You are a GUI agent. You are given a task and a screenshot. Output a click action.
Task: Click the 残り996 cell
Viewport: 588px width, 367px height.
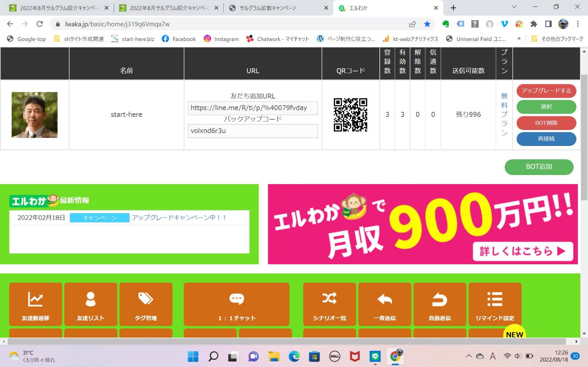point(468,115)
